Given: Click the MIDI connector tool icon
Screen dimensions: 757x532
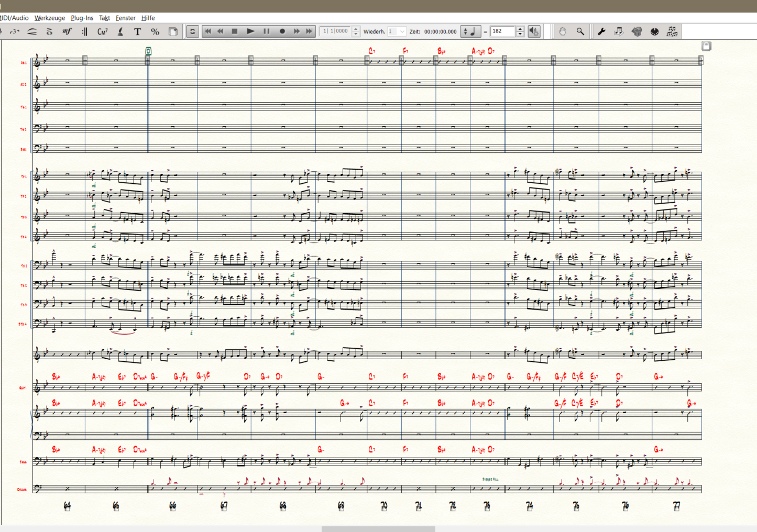Looking at the screenshot, I should 654,31.
